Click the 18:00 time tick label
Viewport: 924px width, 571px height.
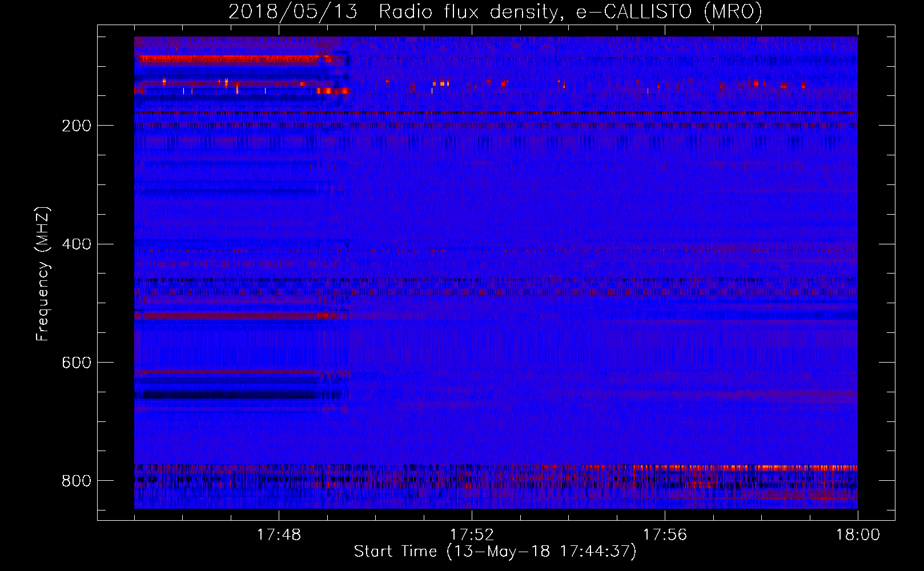858,535
